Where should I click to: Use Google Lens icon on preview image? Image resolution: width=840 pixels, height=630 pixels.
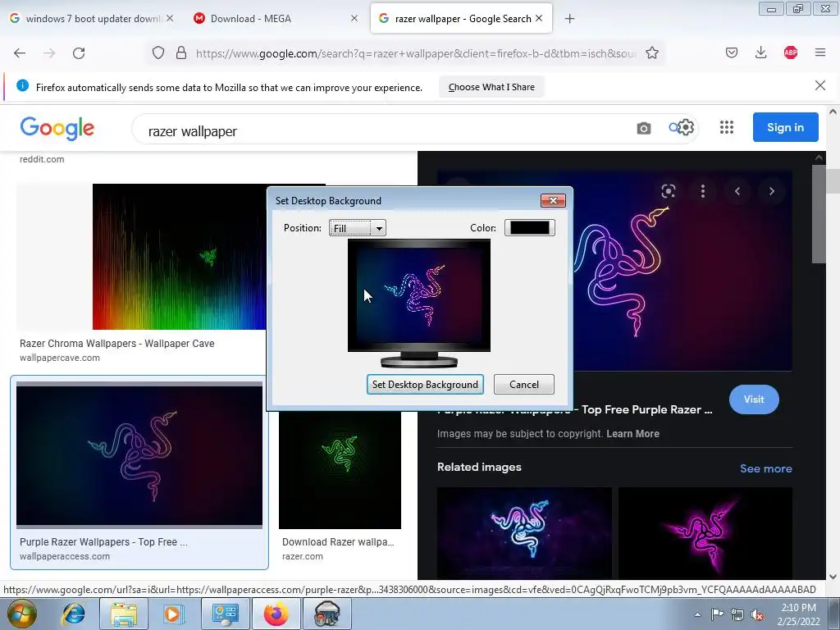[x=668, y=191]
